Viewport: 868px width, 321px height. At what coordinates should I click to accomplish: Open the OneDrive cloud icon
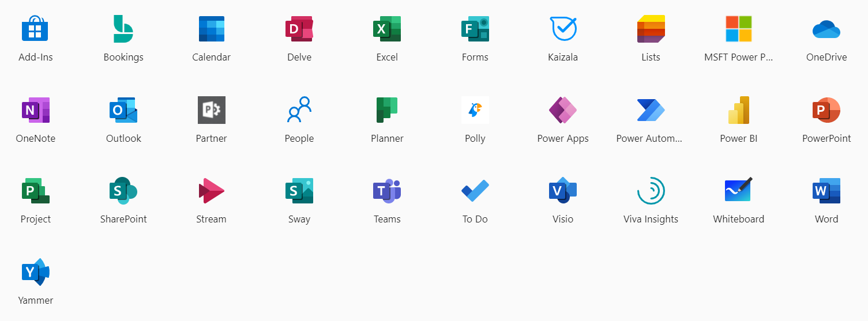click(x=826, y=29)
